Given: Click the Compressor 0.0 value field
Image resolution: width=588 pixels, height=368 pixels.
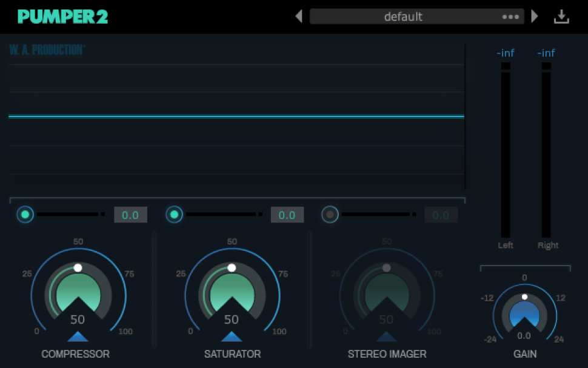Looking at the screenshot, I should coord(130,215).
